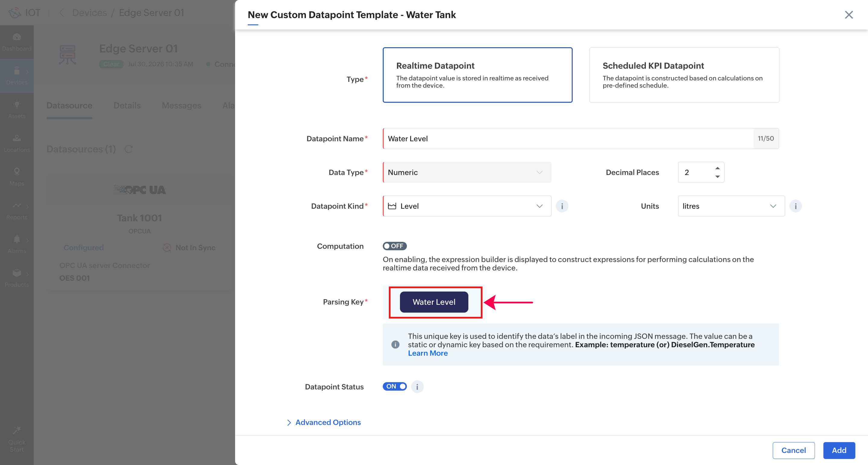Close the New Custom Datapoint Template panel
Screen dimensions: 868x465
(848, 15)
